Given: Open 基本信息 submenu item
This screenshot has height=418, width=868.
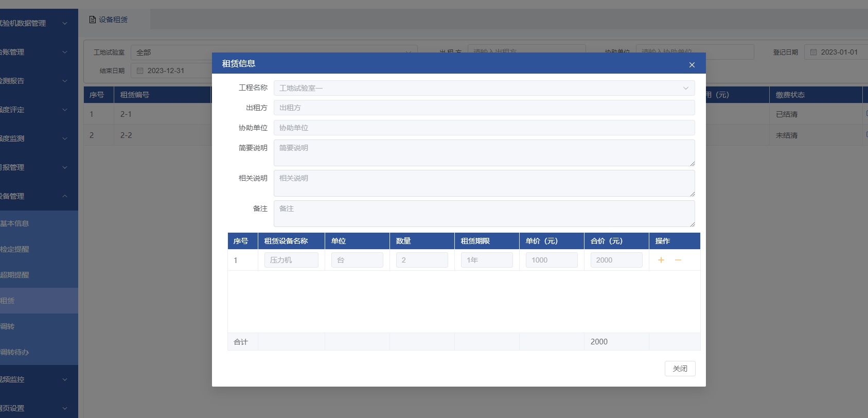Looking at the screenshot, I should tap(39, 223).
